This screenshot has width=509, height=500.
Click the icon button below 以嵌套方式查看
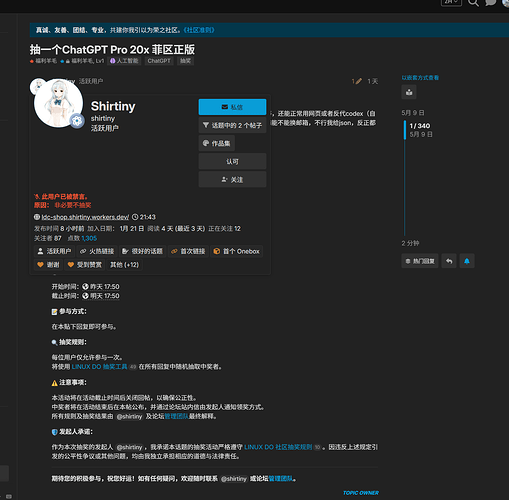[x=409, y=92]
